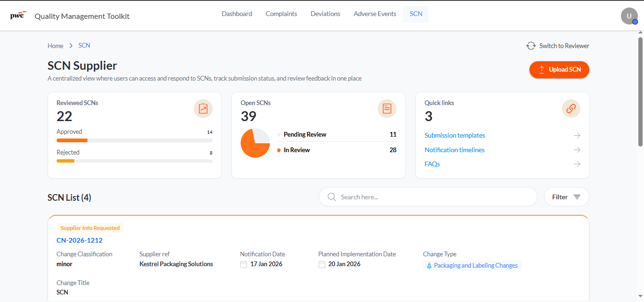Click the arrow beside Submission templates
This screenshot has height=302, width=644.
pos(577,136)
